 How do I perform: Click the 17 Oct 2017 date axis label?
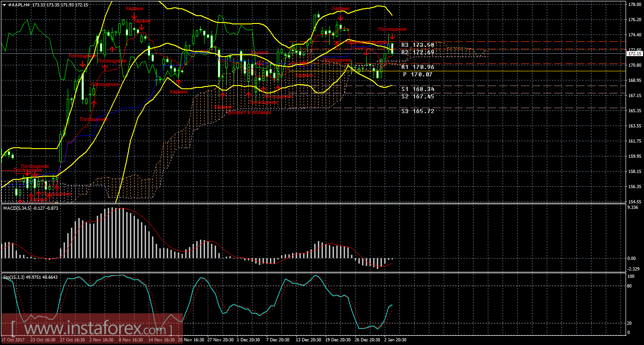[12, 340]
